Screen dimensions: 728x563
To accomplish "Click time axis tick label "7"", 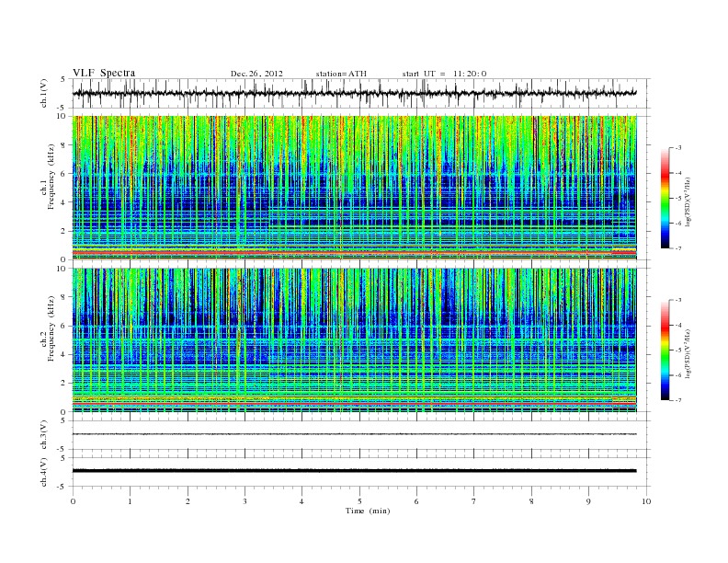I will tap(473, 501).
